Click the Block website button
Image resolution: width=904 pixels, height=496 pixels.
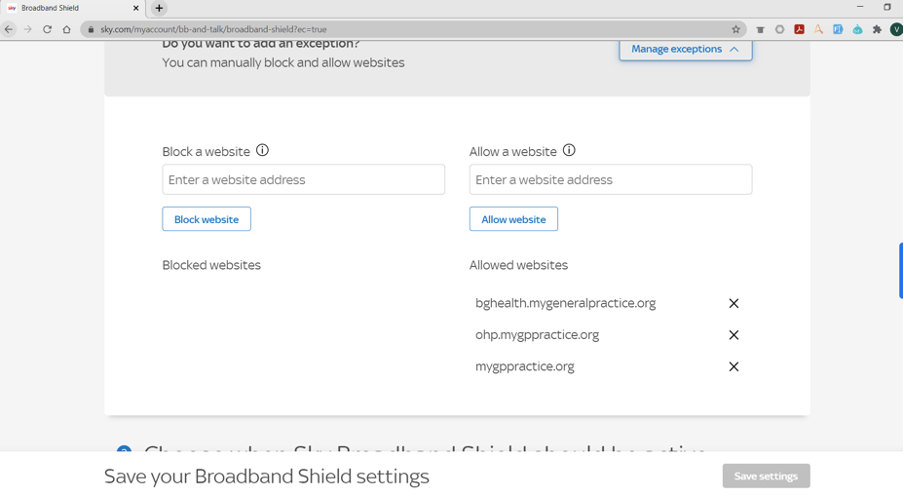coord(206,219)
